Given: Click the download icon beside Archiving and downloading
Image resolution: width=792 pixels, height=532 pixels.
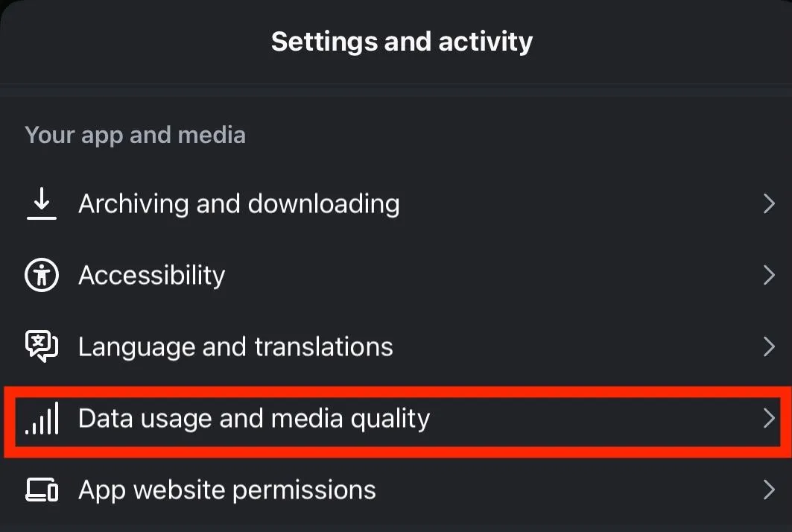Looking at the screenshot, I should (42, 203).
